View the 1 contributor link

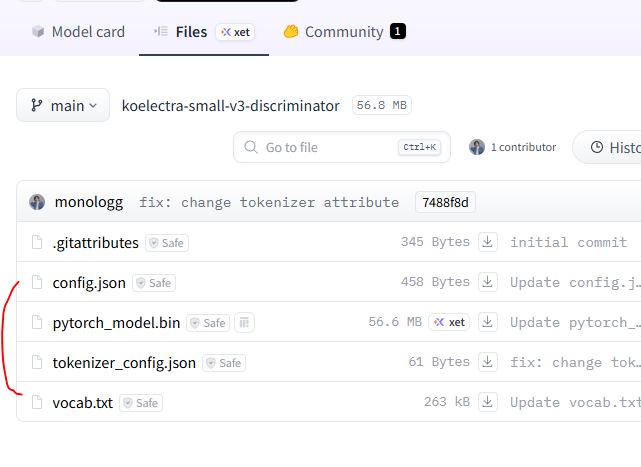coord(513,147)
